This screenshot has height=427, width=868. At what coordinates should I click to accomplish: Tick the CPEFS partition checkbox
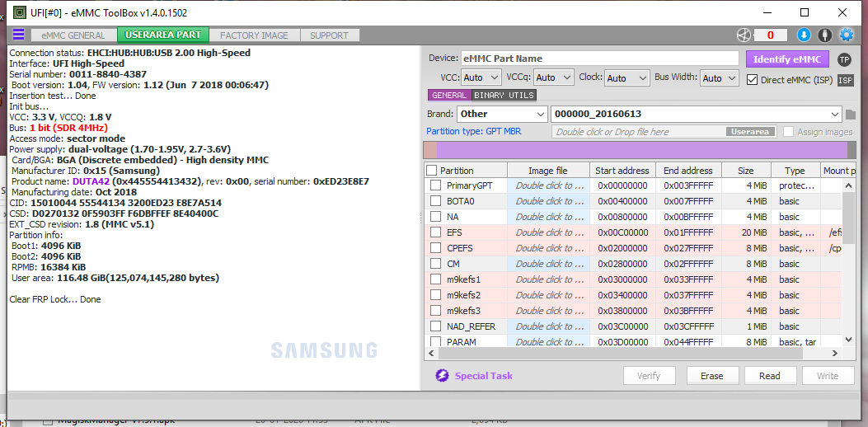point(436,248)
